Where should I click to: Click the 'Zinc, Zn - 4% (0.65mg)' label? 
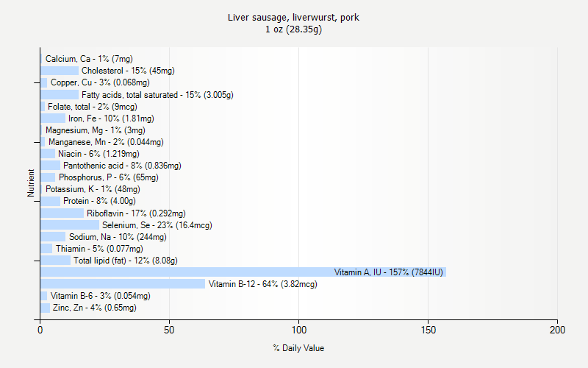point(95,308)
